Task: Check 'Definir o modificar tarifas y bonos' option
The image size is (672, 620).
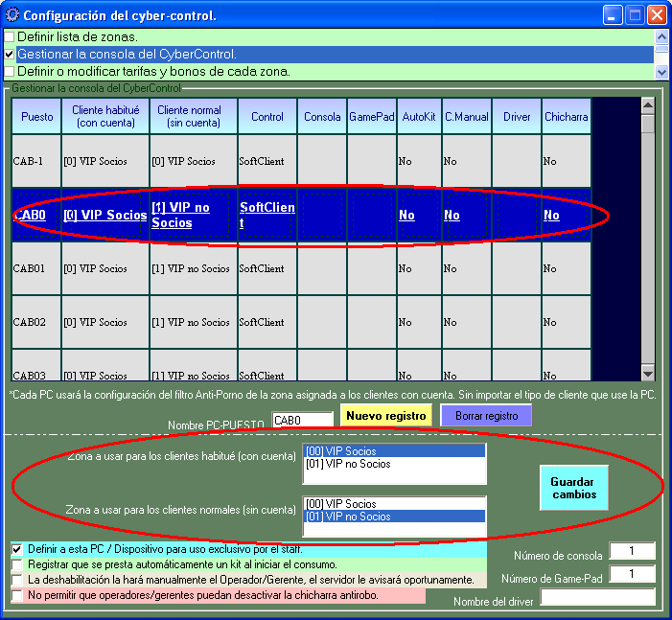Action: tap(10, 72)
